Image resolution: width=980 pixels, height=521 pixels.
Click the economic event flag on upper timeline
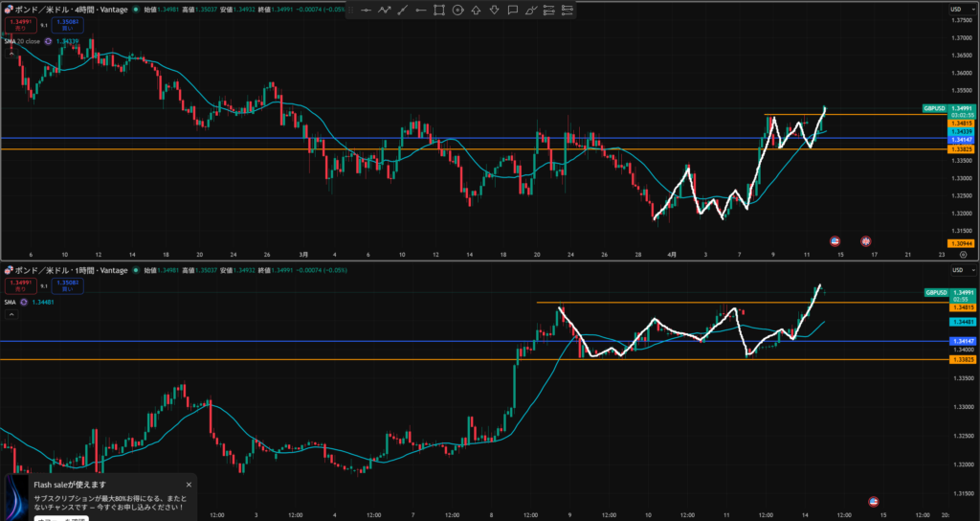pos(835,239)
